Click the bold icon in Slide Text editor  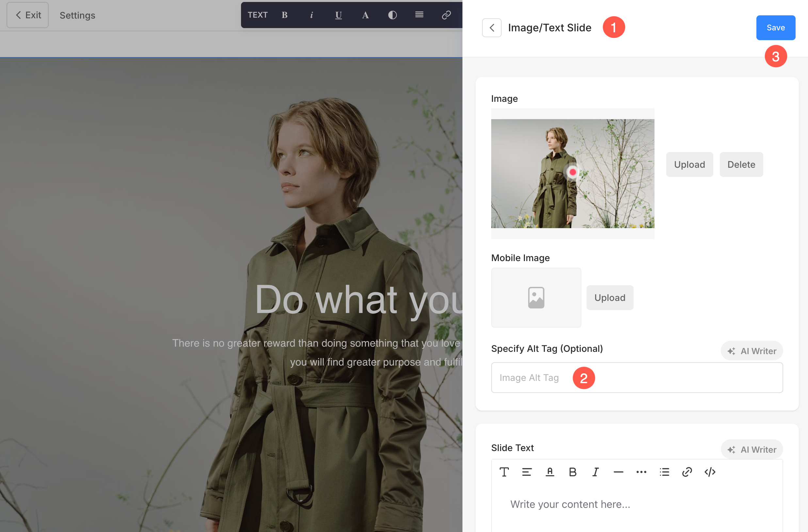[573, 472]
